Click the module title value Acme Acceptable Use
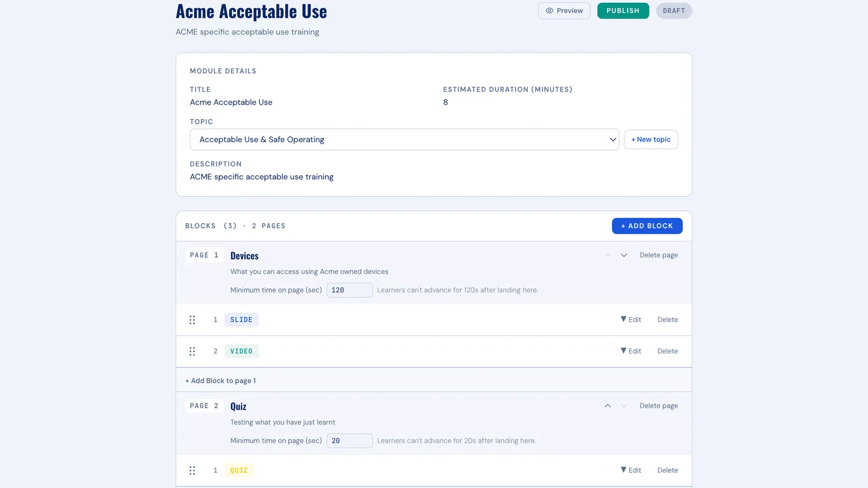This screenshot has width=868, height=488. pos(231,102)
